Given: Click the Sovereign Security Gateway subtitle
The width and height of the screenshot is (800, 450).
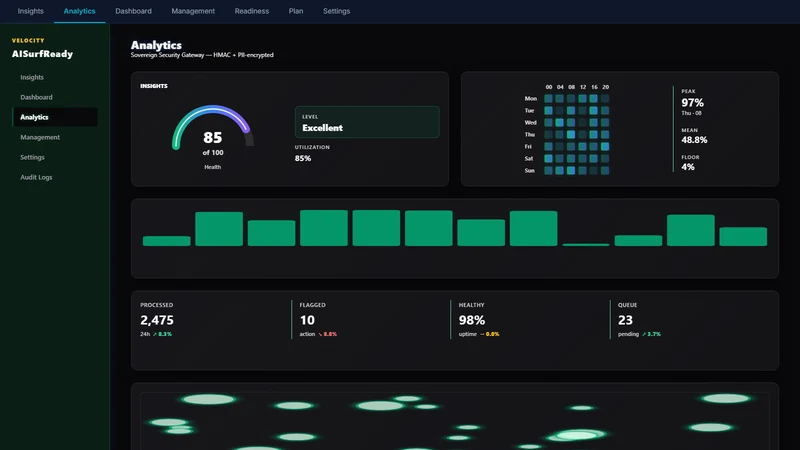Looking at the screenshot, I should click(x=202, y=55).
